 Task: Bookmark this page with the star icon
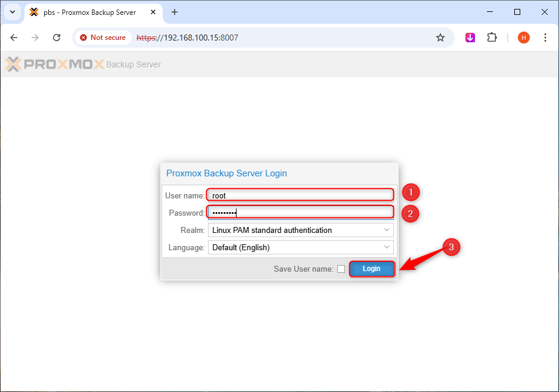click(x=440, y=38)
